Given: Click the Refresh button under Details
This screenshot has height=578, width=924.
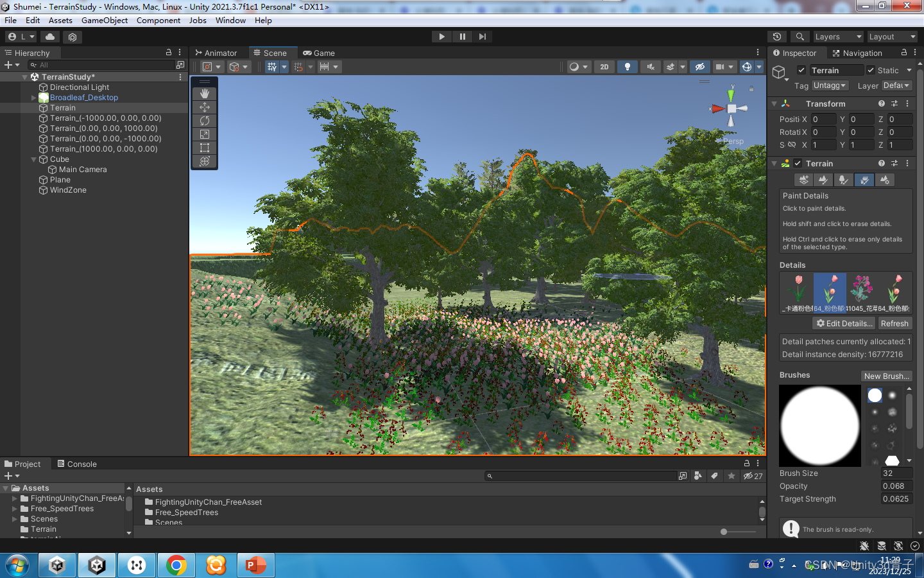Looking at the screenshot, I should 894,323.
